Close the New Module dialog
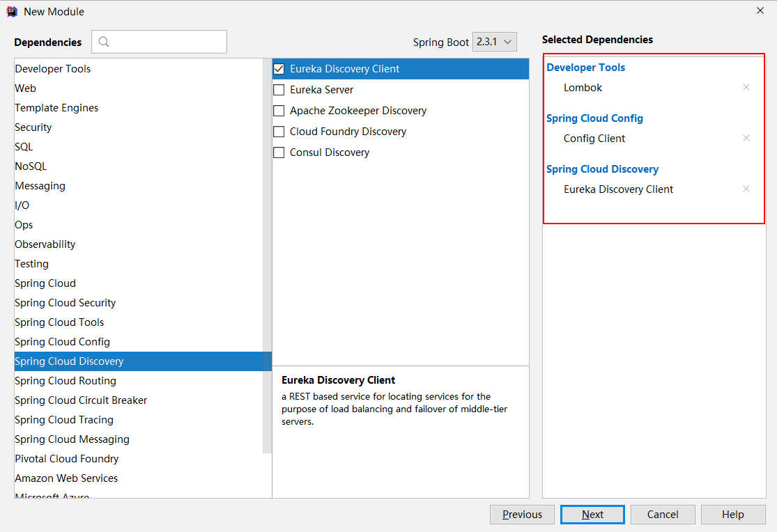The image size is (777, 532). pos(760,10)
